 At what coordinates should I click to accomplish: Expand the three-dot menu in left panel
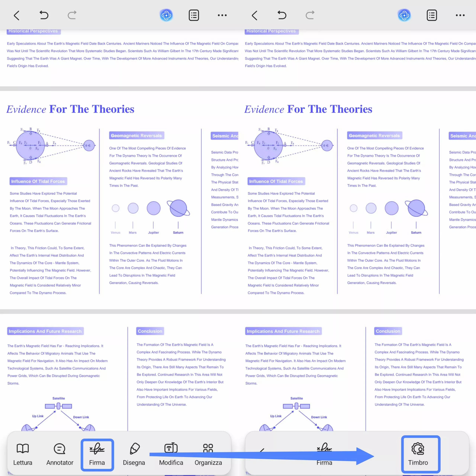pos(222,15)
